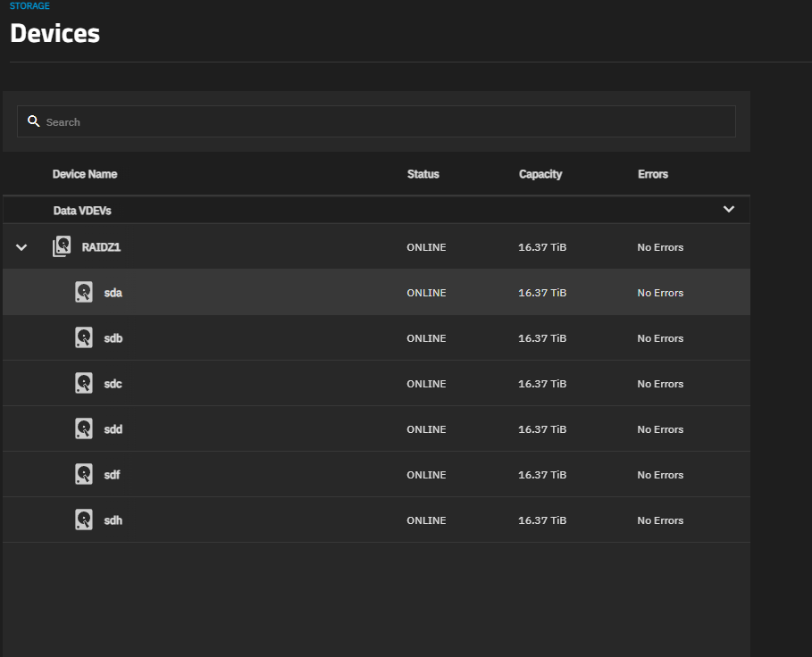
Task: Focus the device Search field
Action: [384, 122]
